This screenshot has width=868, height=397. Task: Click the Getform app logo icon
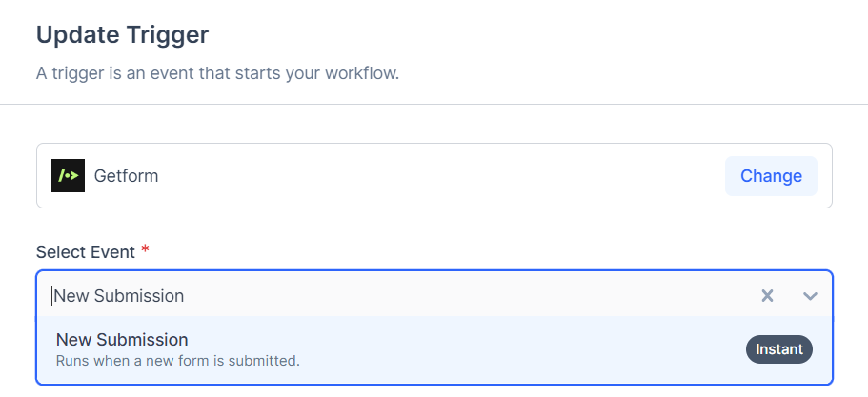(69, 176)
